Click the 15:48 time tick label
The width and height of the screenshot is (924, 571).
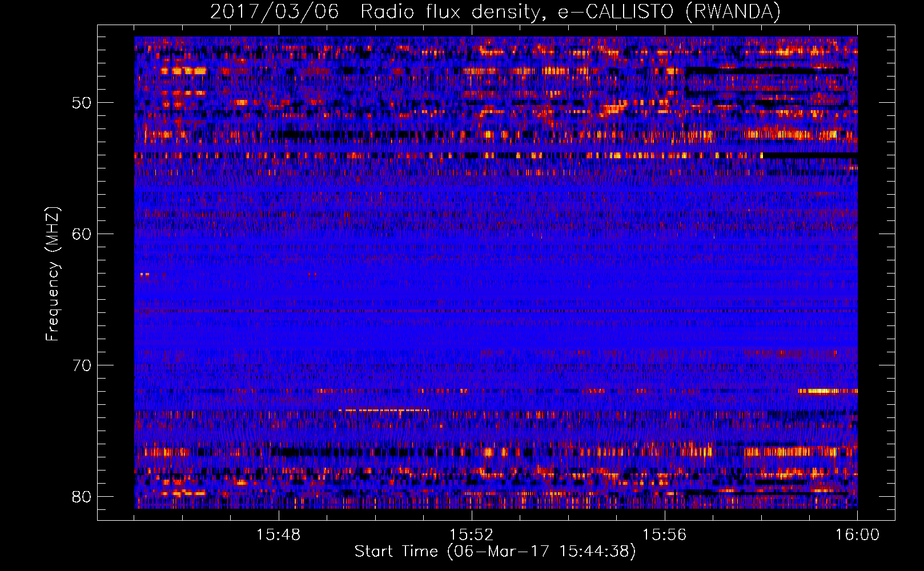279,535
